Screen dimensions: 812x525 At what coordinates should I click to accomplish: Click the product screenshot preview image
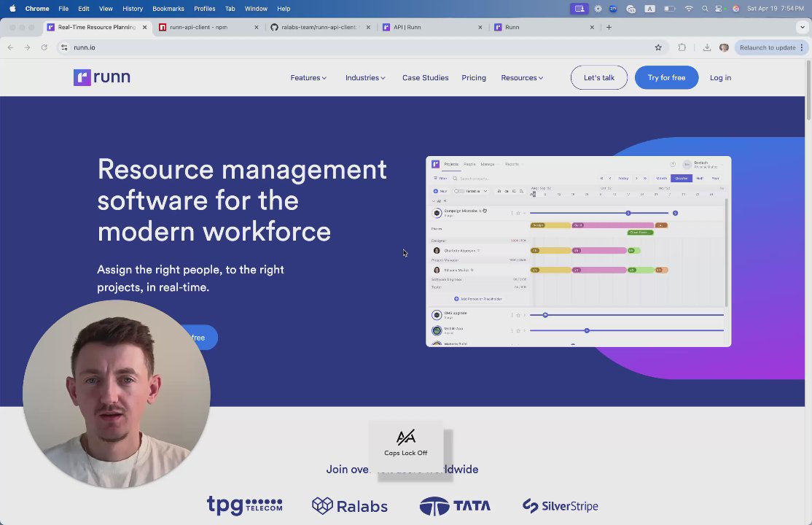pyautogui.click(x=579, y=252)
